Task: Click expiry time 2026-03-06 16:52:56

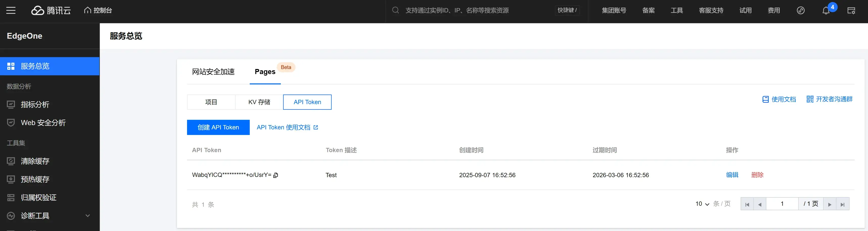Action: click(x=621, y=175)
